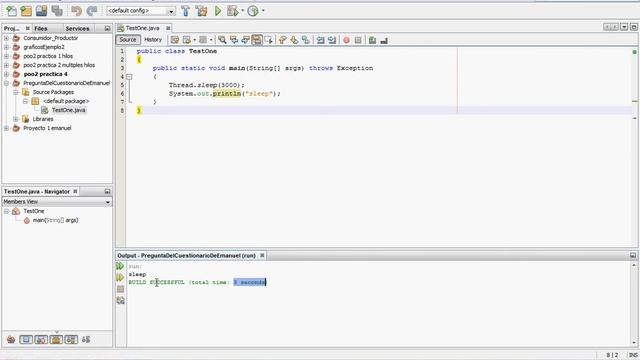Viewport: 640px width, 360px height.
Task: Close the TestOne.java editor tab
Action: [168, 28]
